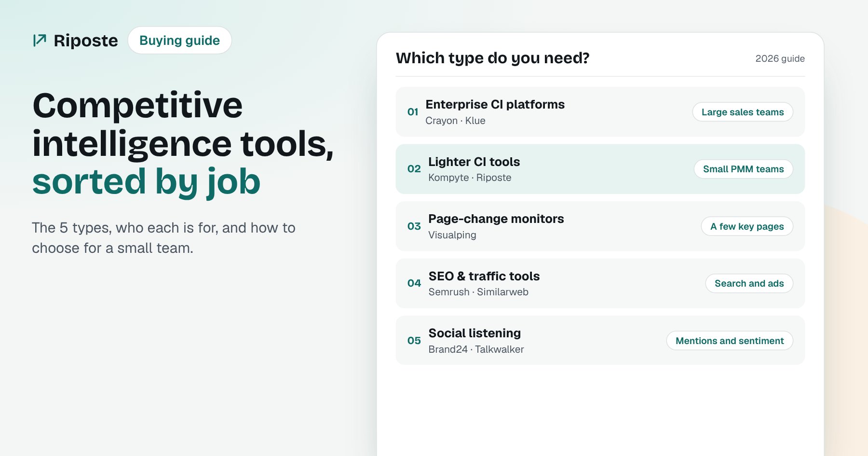Click the tagline starting The 5 types
The image size is (868, 456).
[163, 238]
